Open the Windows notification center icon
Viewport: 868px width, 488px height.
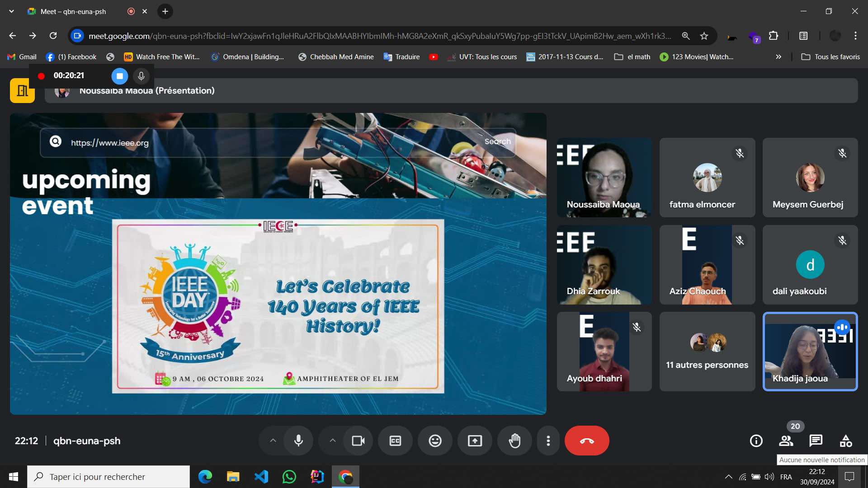click(849, 477)
